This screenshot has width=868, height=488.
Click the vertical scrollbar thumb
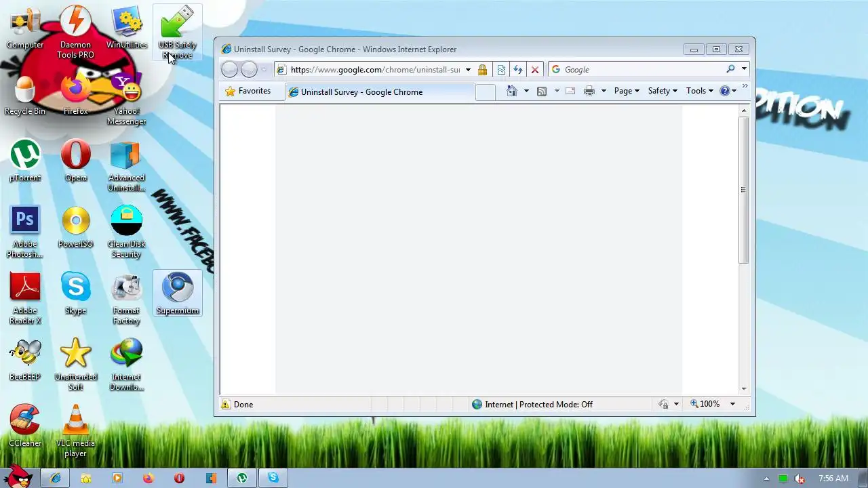coord(744,190)
